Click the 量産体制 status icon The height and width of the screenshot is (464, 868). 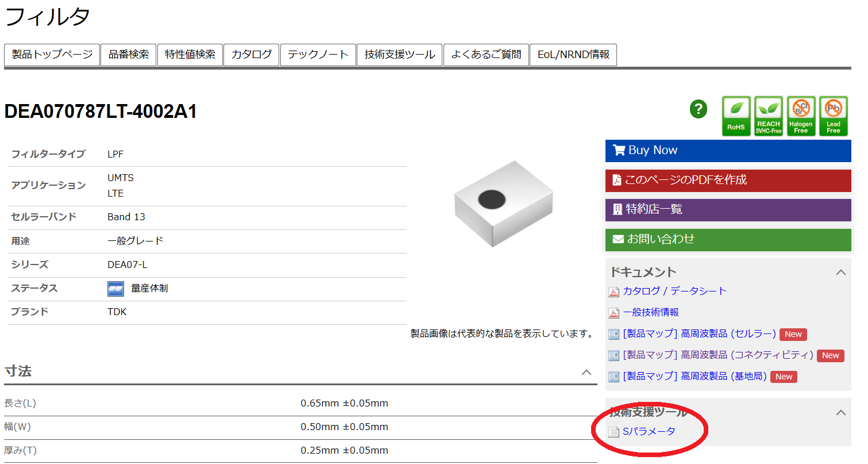click(x=115, y=289)
